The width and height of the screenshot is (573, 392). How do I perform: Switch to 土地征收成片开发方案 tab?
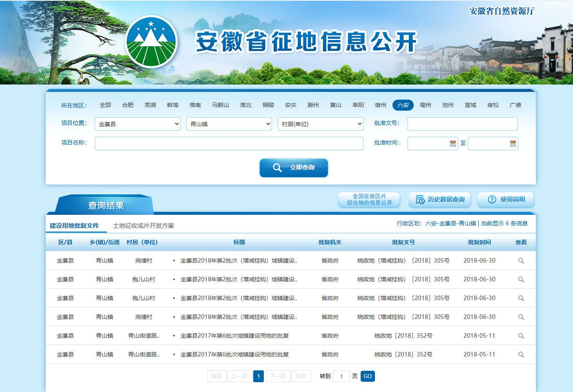click(x=143, y=226)
